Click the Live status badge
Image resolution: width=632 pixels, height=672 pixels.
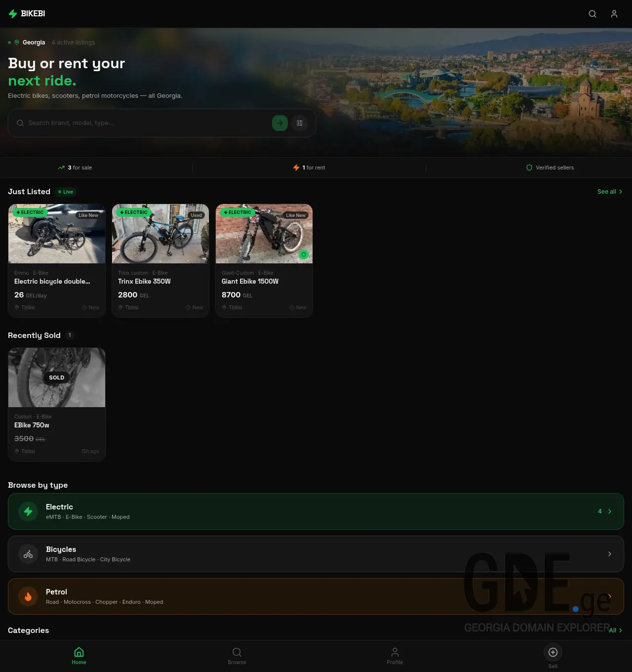click(66, 192)
